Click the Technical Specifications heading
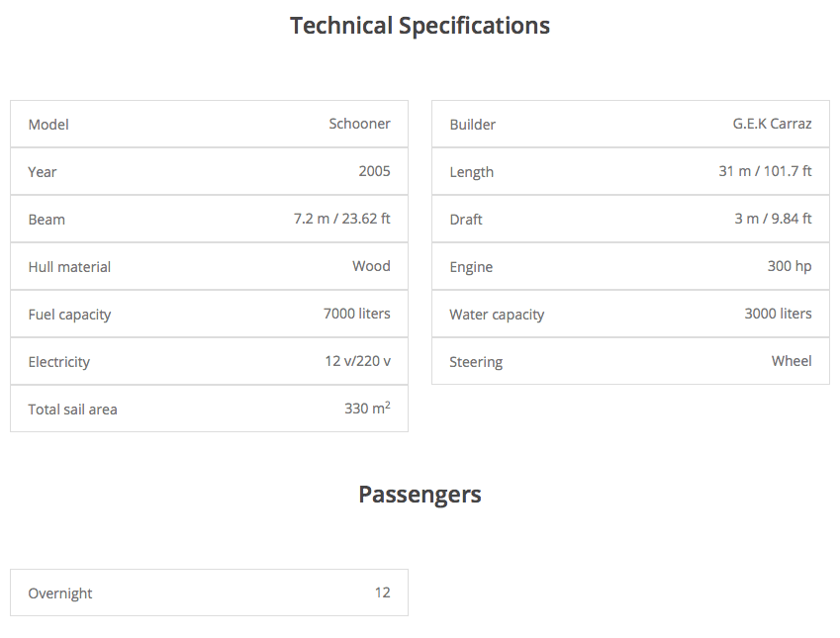 coord(420,26)
